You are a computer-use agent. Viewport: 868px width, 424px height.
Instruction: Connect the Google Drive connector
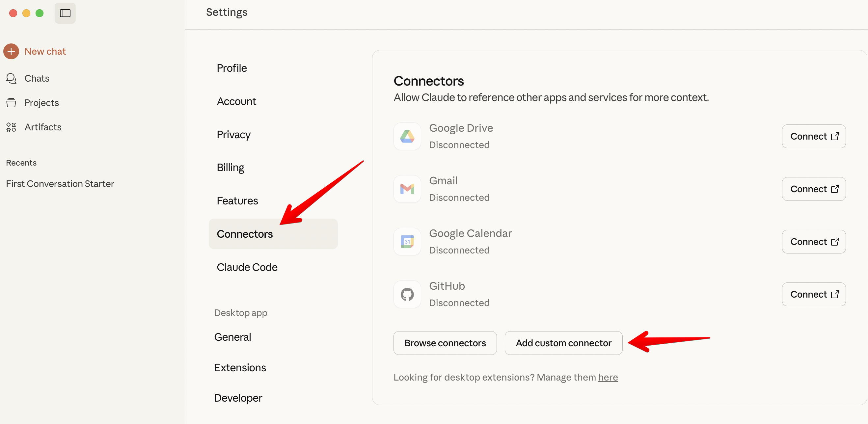point(813,136)
